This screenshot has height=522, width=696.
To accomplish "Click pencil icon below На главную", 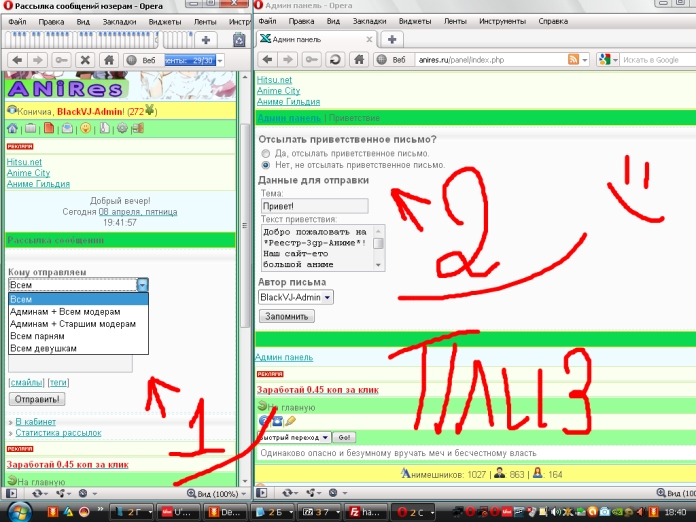I will coord(290,420).
